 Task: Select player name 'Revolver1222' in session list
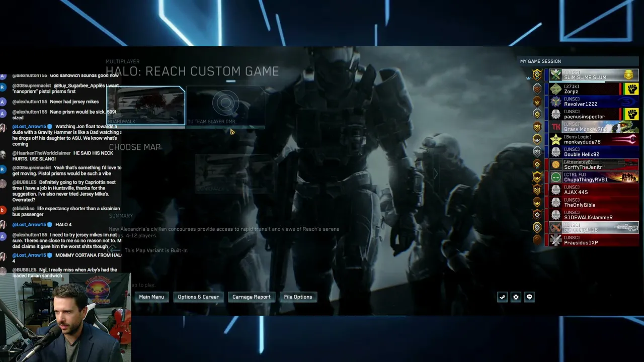pos(581,104)
